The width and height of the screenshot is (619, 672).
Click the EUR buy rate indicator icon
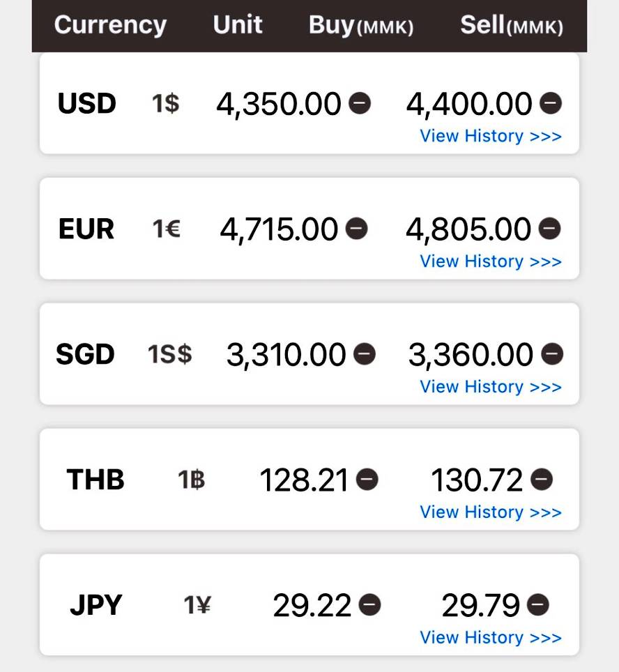coord(356,229)
